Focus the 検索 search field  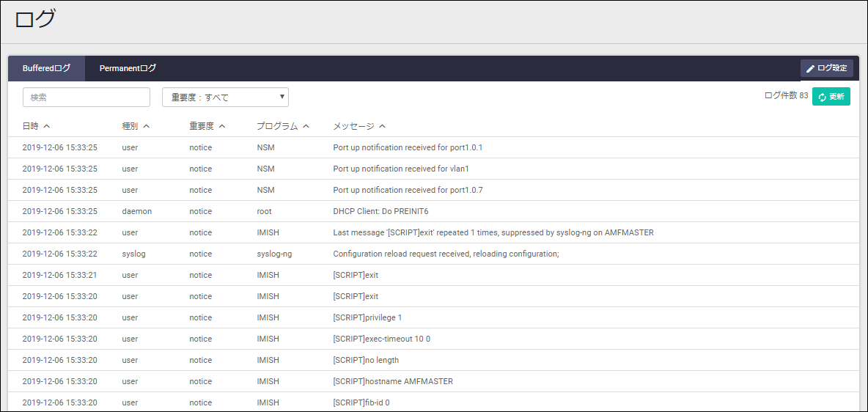click(x=87, y=98)
